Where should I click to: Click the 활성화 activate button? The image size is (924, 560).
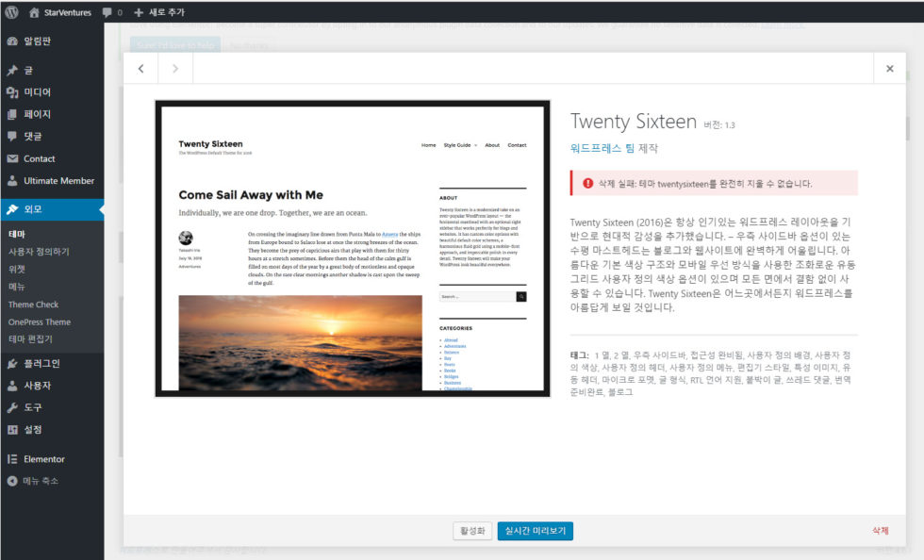coord(472,531)
